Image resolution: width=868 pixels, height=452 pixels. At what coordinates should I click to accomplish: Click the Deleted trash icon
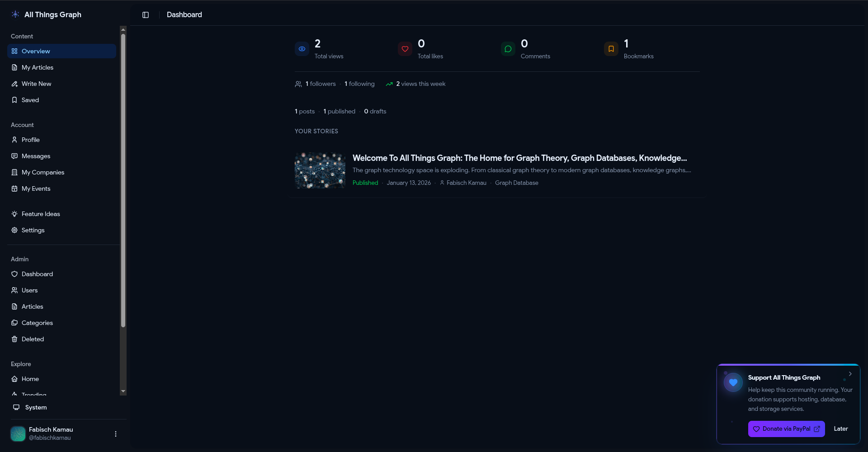point(14,339)
